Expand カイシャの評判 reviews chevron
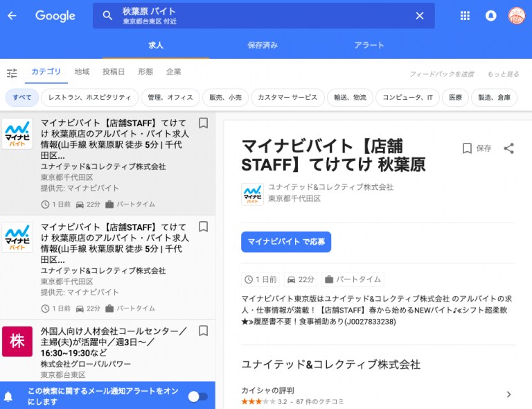Viewport: 532px width, 409px height. (x=508, y=394)
